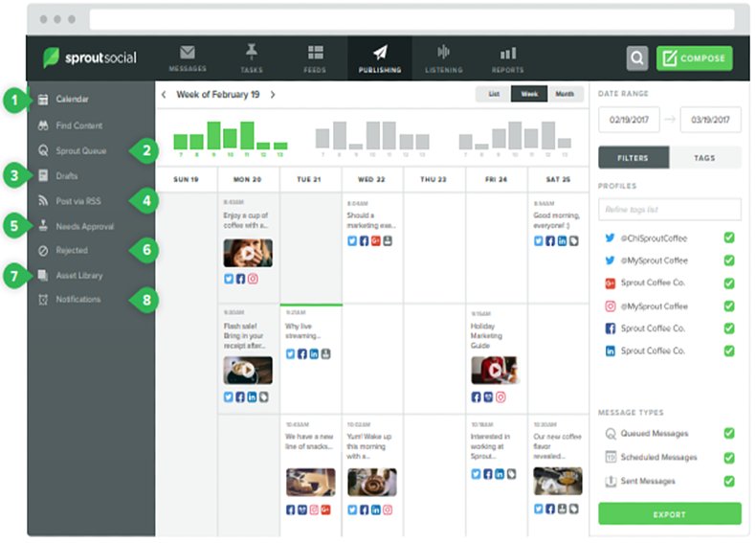Open the Feeds grid icon
Screen dimensions: 756x543
[316, 53]
